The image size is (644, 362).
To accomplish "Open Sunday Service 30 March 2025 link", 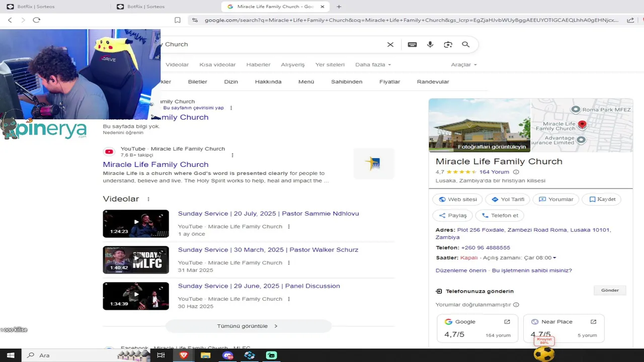I will point(268,250).
